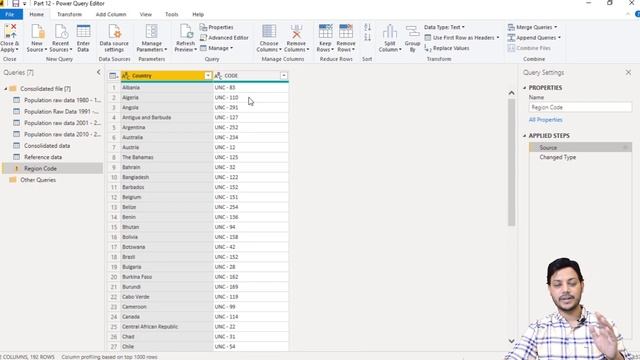Click the vertical scrollbar thumb

pos(511,162)
